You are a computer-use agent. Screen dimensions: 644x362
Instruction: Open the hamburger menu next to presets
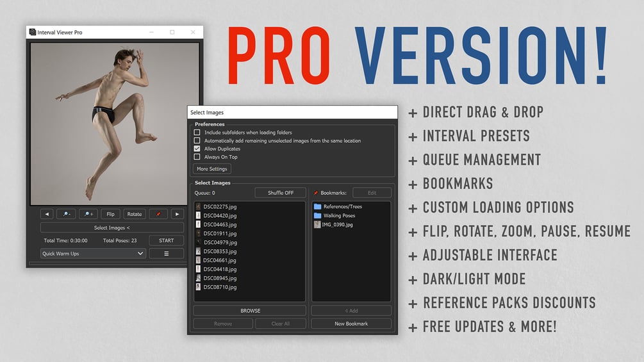tap(166, 253)
